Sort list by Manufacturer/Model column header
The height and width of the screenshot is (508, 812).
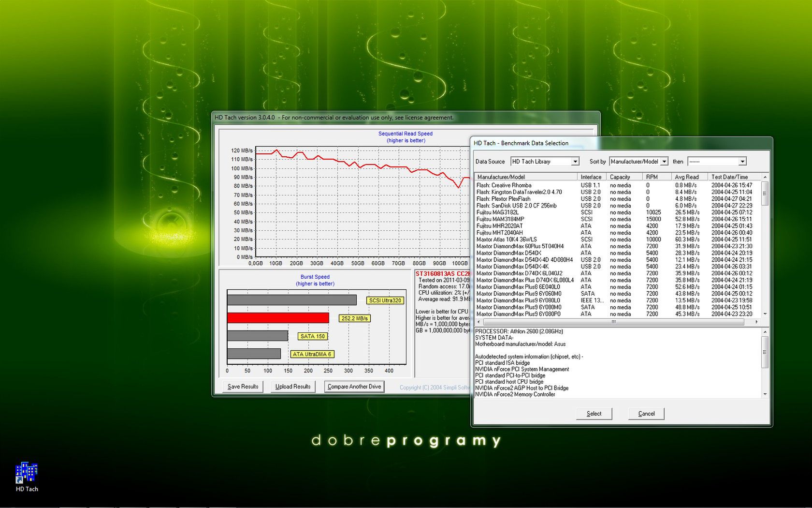526,177
